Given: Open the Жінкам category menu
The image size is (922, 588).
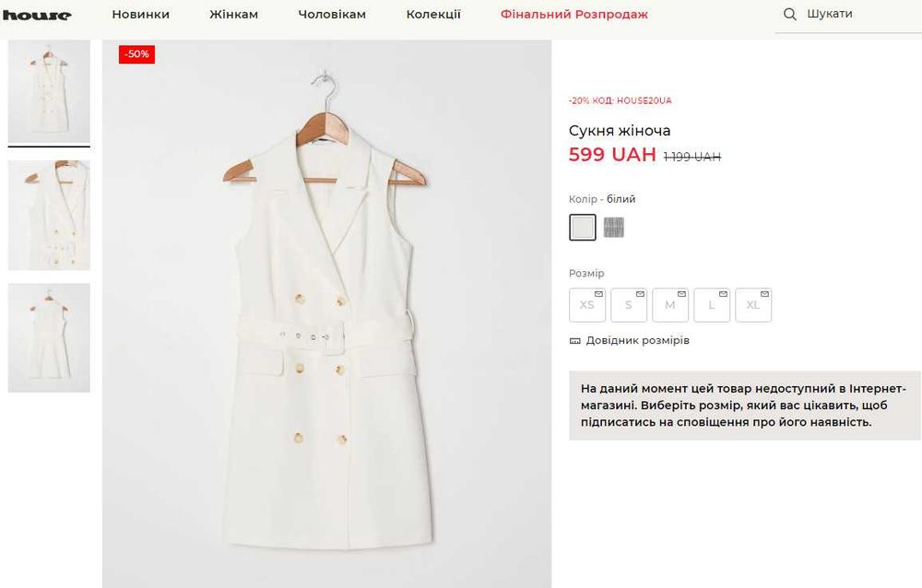Looking at the screenshot, I should (x=233, y=15).
